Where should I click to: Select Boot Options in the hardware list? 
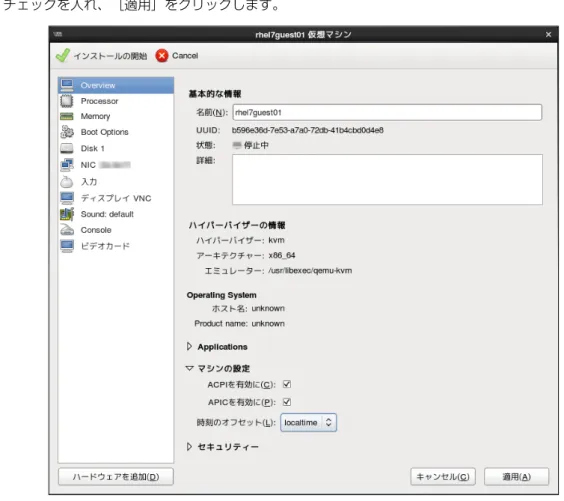tap(116, 132)
